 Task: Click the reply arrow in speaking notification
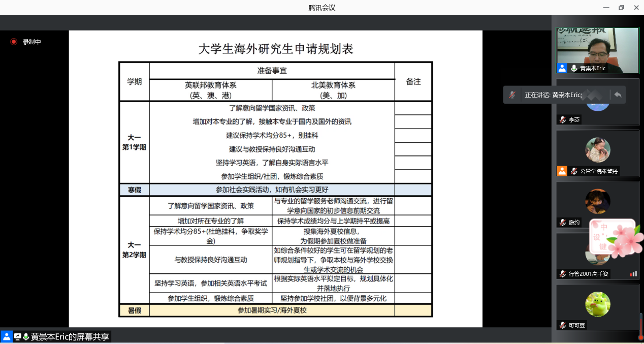(x=618, y=95)
